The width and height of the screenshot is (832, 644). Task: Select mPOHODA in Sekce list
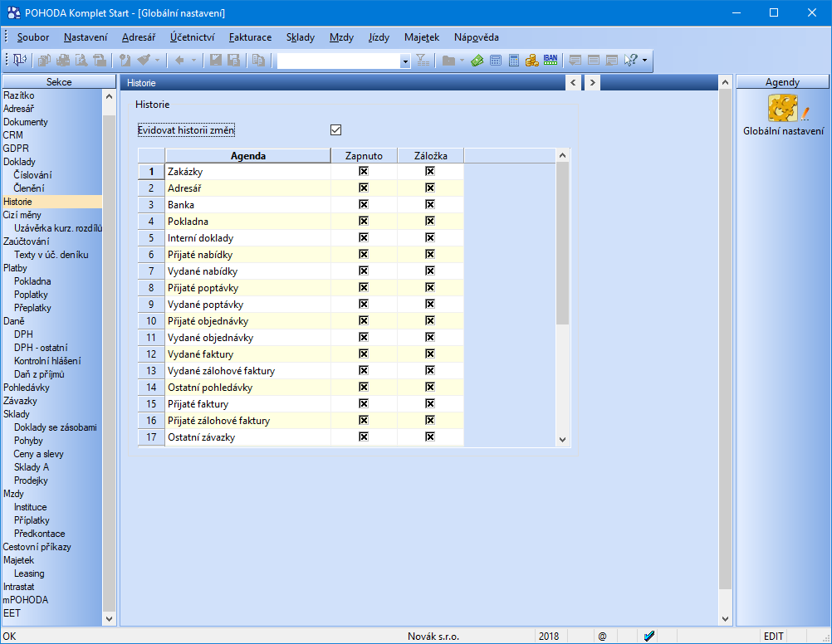point(26,600)
